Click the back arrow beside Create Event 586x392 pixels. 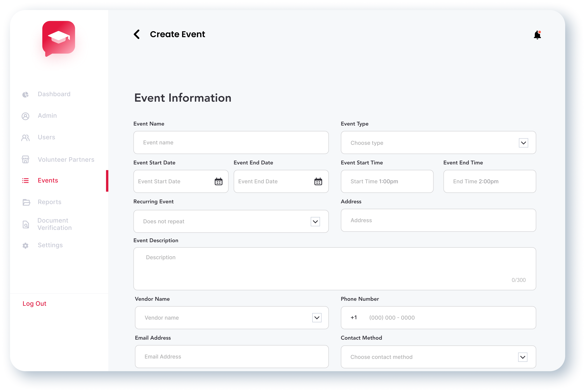point(136,34)
